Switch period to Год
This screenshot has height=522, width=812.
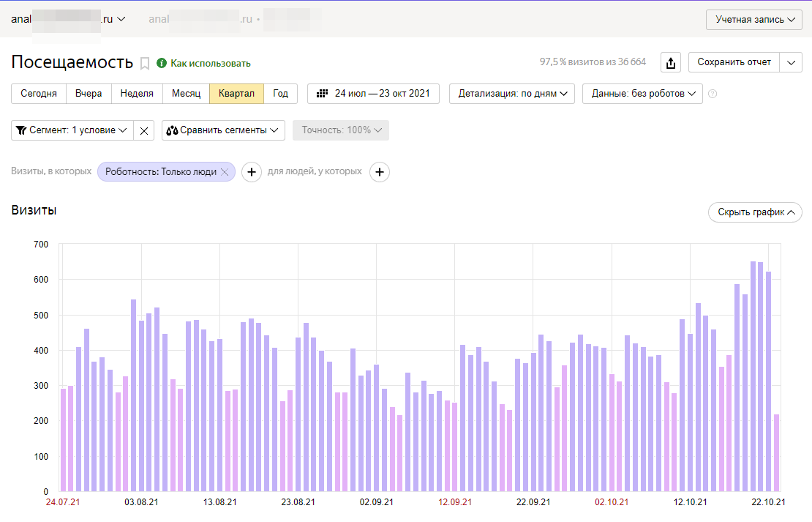[x=280, y=94]
